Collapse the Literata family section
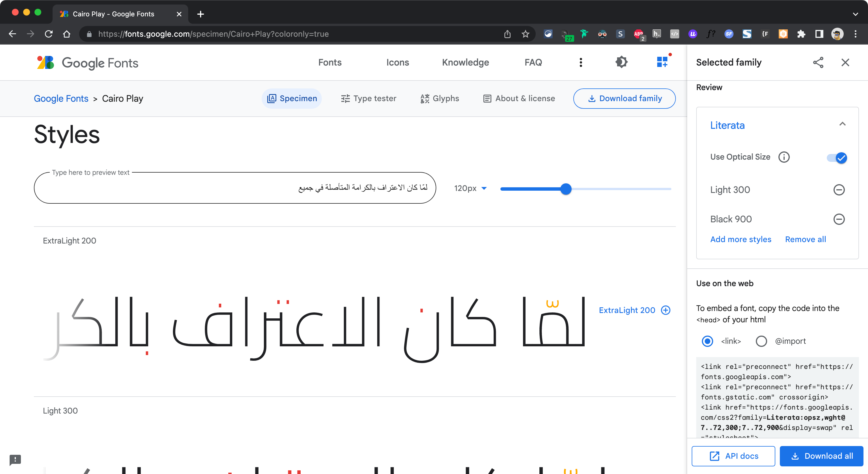 (x=842, y=124)
